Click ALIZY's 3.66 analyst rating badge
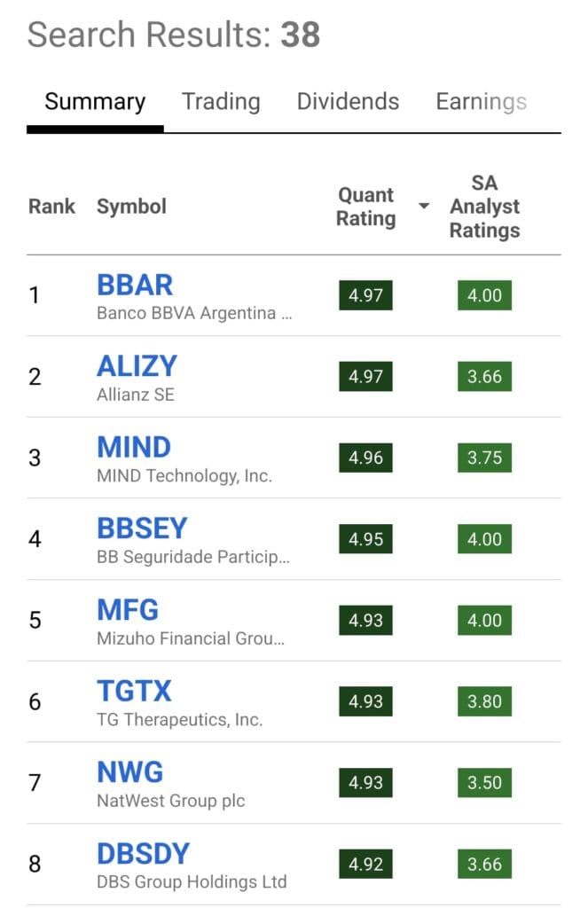This screenshot has height=908, width=588. [484, 376]
